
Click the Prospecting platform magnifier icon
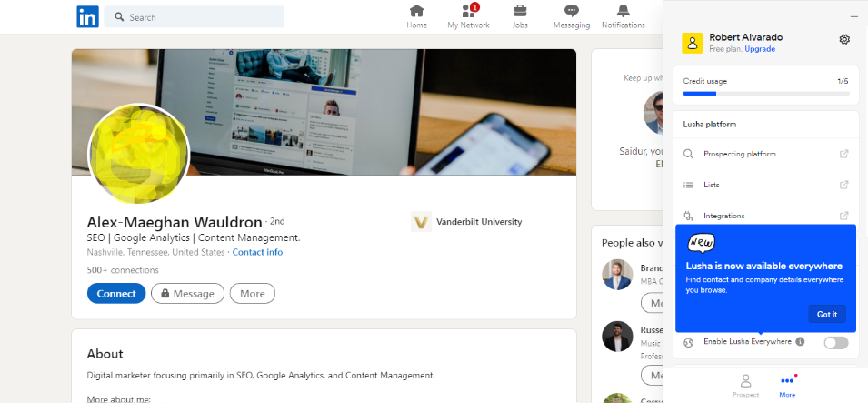[x=688, y=154]
